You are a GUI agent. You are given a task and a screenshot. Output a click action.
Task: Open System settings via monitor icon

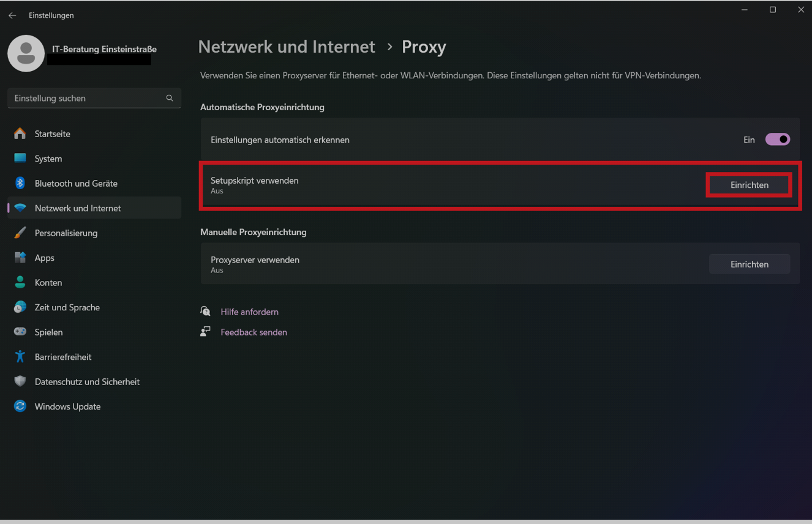click(x=20, y=159)
